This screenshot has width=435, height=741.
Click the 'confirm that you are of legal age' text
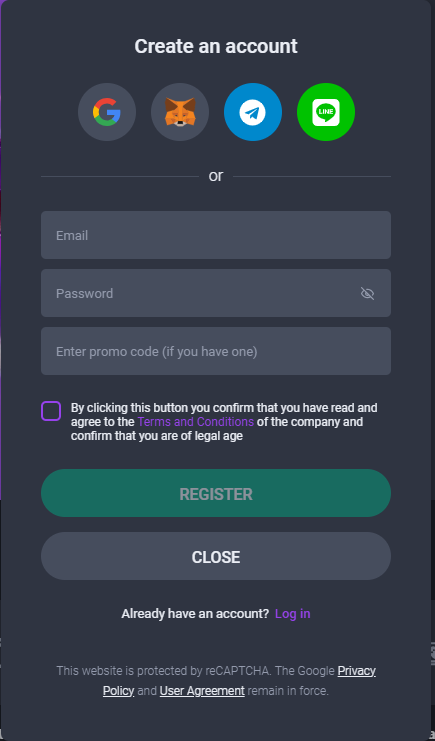tap(157, 436)
